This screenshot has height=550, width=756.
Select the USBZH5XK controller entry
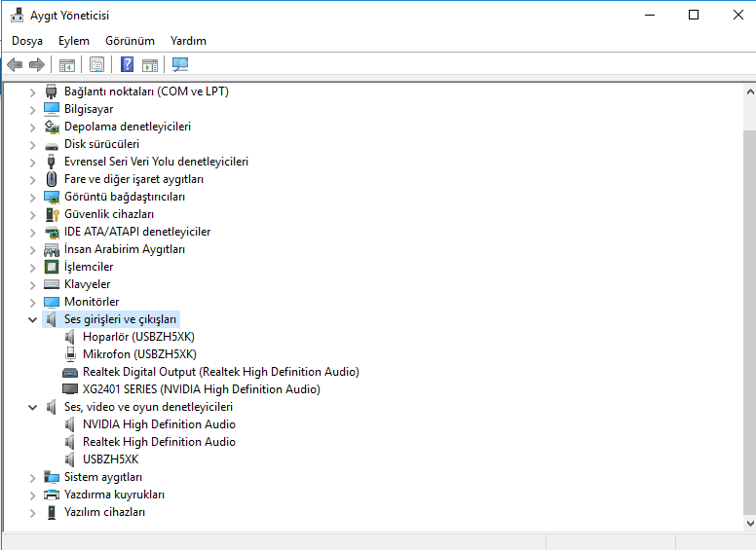[110, 459]
